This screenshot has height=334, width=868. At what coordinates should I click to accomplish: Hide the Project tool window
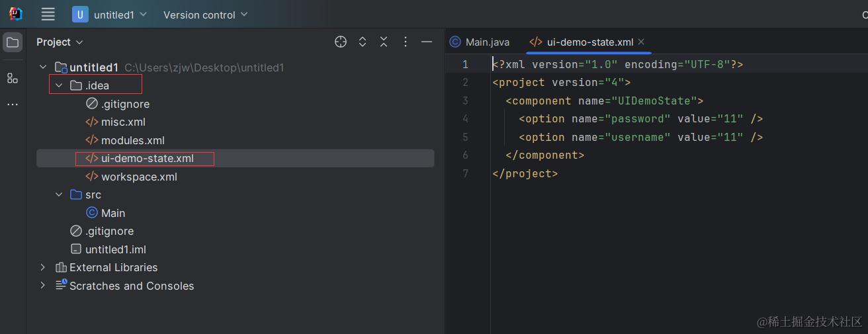427,42
